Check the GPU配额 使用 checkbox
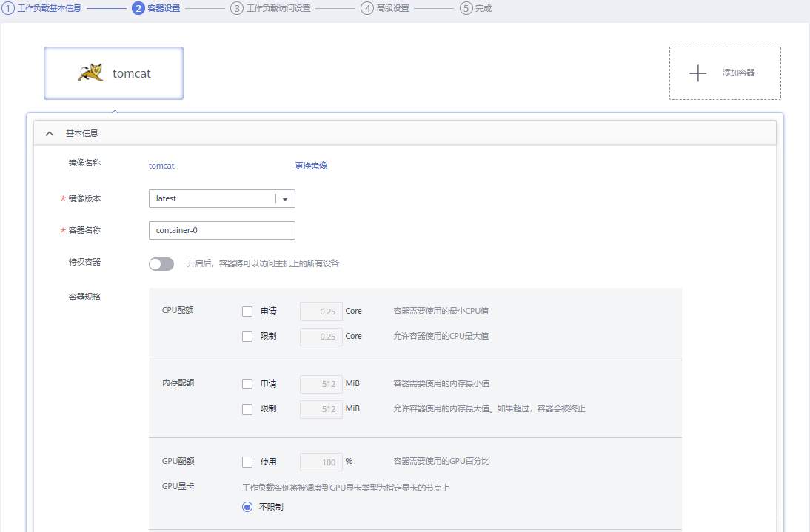810x532 pixels. (247, 462)
